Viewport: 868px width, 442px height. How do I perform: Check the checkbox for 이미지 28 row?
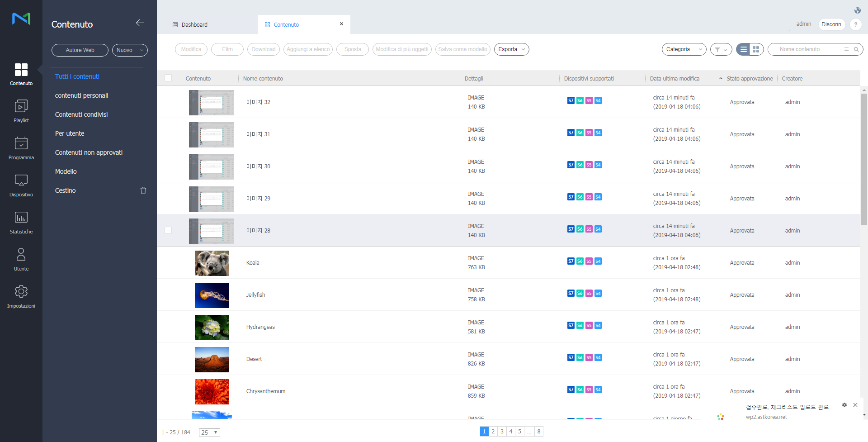click(x=168, y=230)
